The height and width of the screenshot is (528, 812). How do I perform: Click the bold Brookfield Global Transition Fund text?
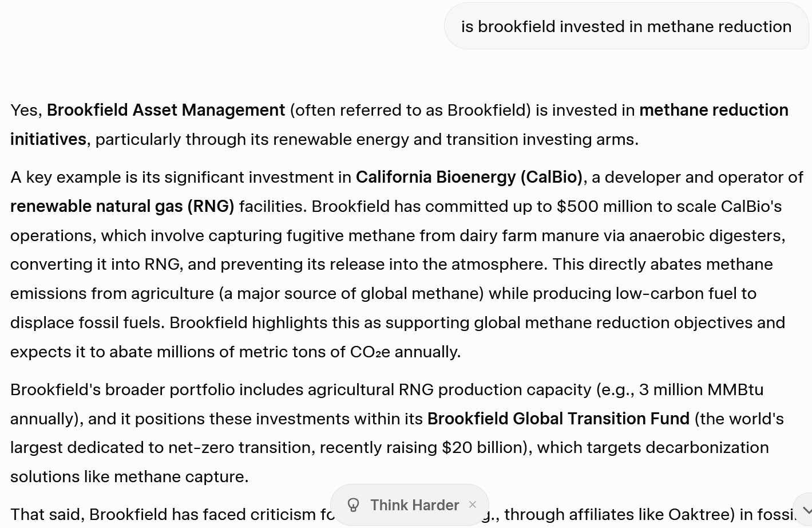point(558,419)
